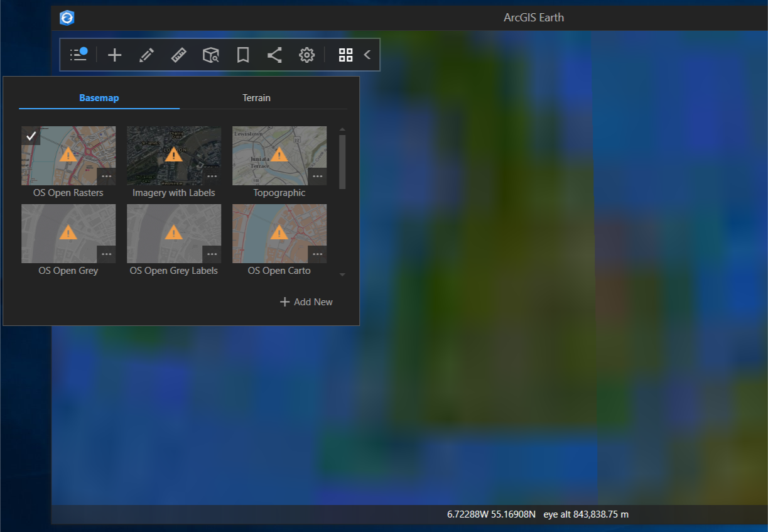Click the eye alt value in status bar
This screenshot has height=532, width=768.
tap(586, 514)
